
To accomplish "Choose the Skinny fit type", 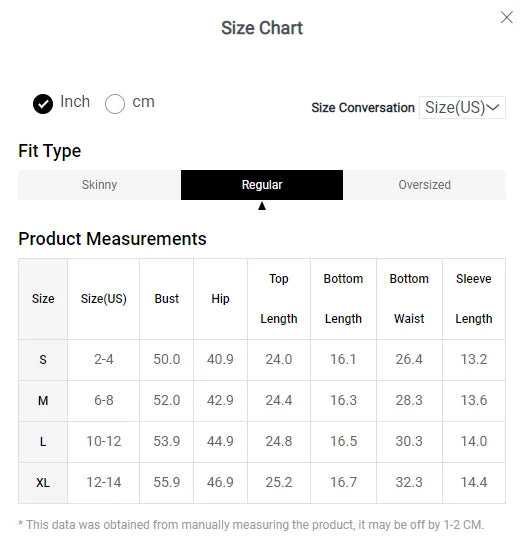I will point(99,185).
